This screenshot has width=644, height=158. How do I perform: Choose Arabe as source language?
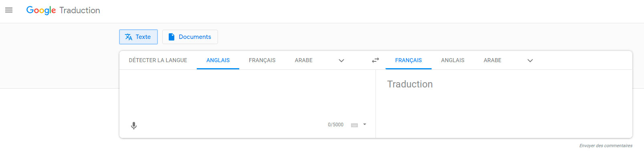pyautogui.click(x=304, y=60)
